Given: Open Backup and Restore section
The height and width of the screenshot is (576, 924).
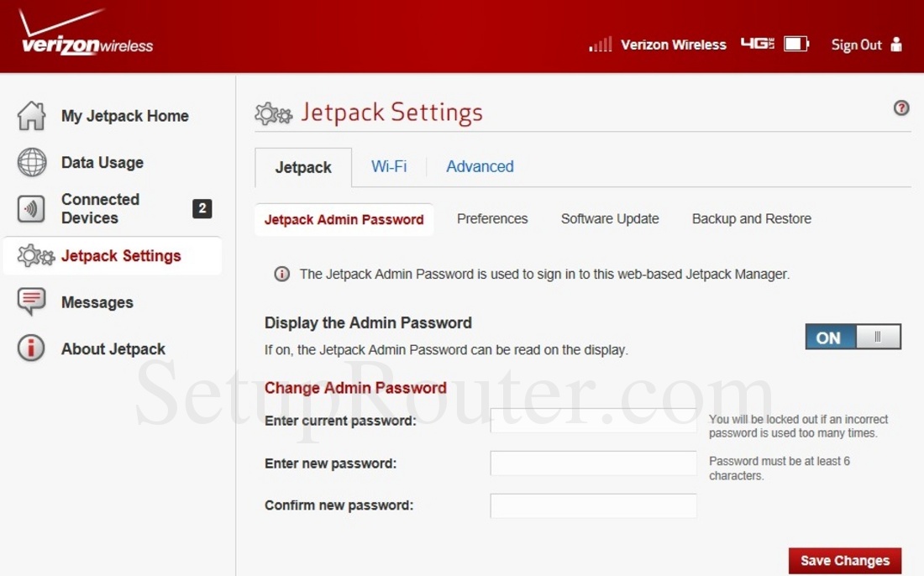Looking at the screenshot, I should 751,218.
